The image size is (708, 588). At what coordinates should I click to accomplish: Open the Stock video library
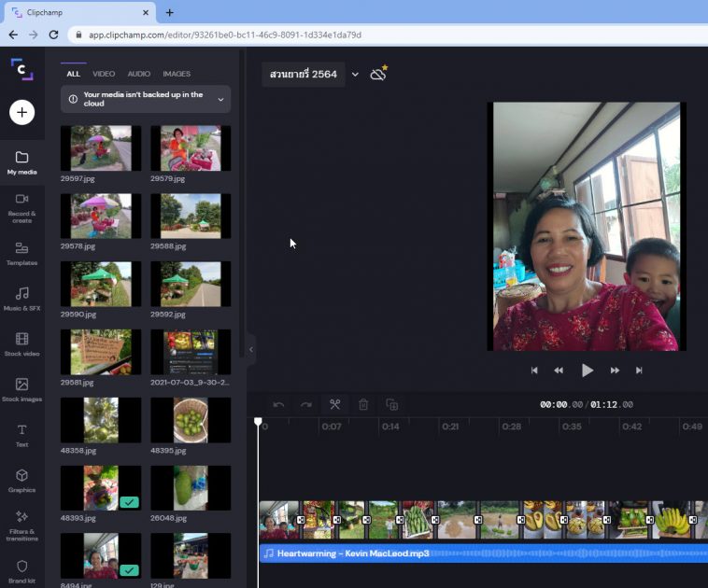coord(21,343)
